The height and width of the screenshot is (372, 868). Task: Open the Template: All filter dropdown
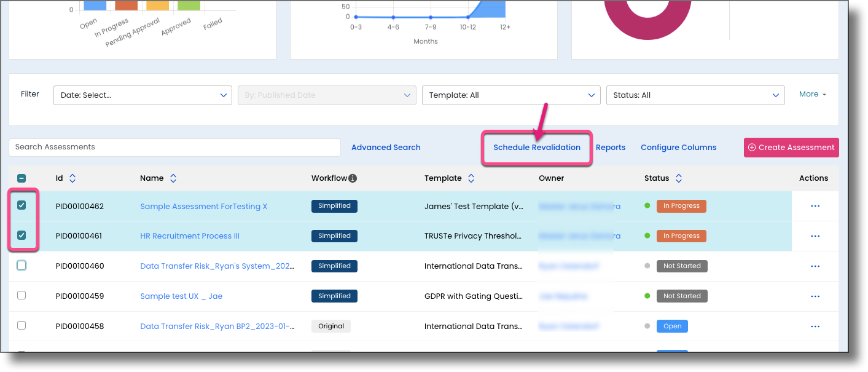[511, 95]
